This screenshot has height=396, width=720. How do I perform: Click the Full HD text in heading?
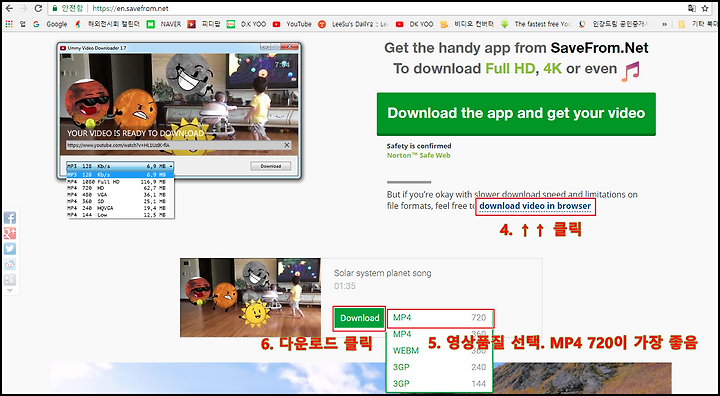[510, 68]
